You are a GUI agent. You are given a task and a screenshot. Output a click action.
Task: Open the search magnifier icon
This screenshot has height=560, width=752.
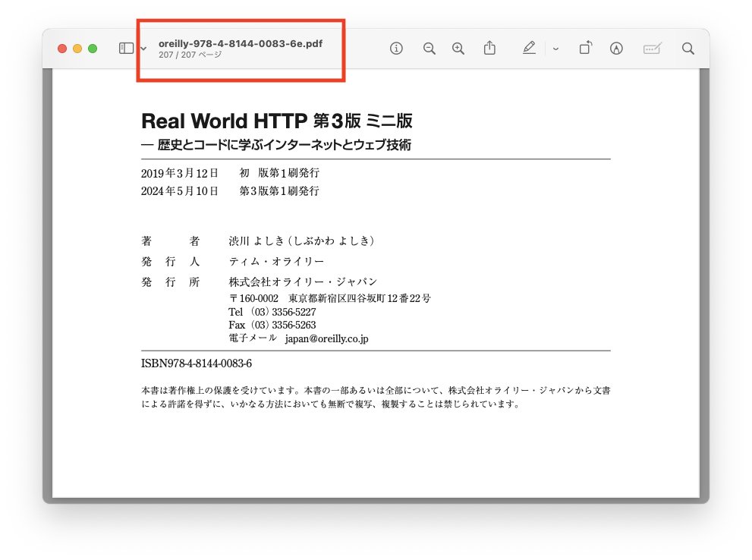[x=688, y=49]
